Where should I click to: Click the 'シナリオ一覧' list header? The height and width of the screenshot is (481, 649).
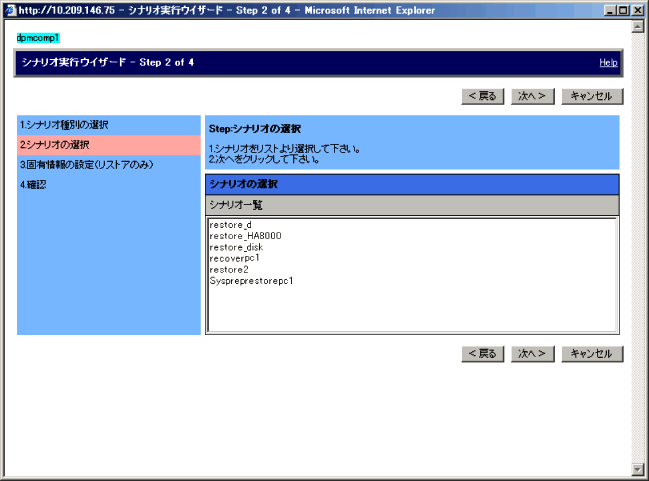pyautogui.click(x=412, y=205)
